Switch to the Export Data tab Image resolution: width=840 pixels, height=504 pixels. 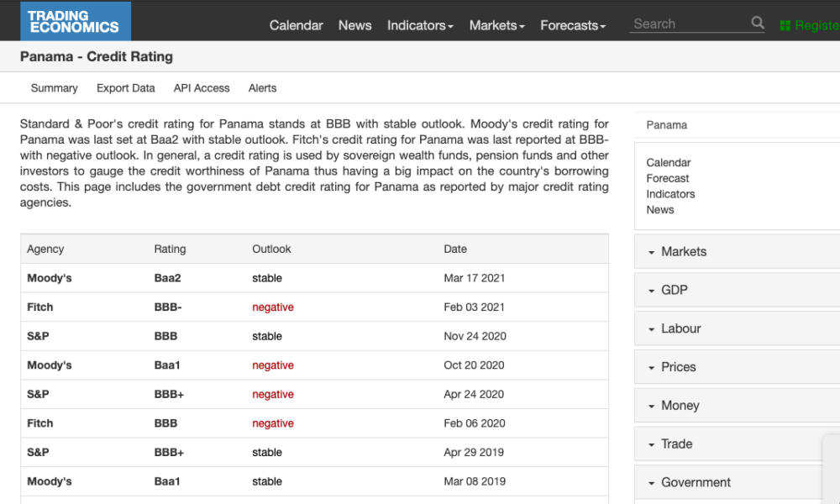click(x=125, y=88)
